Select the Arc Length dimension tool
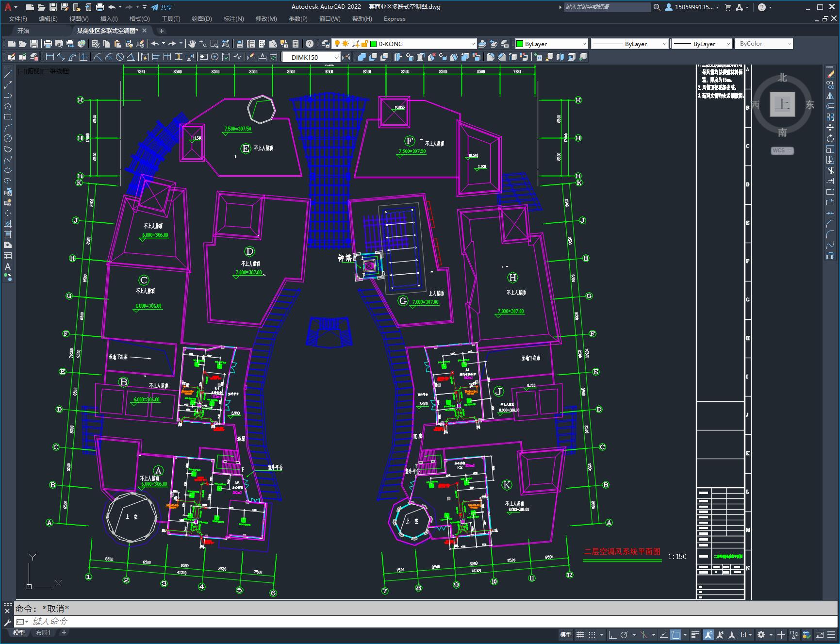 coord(72,57)
